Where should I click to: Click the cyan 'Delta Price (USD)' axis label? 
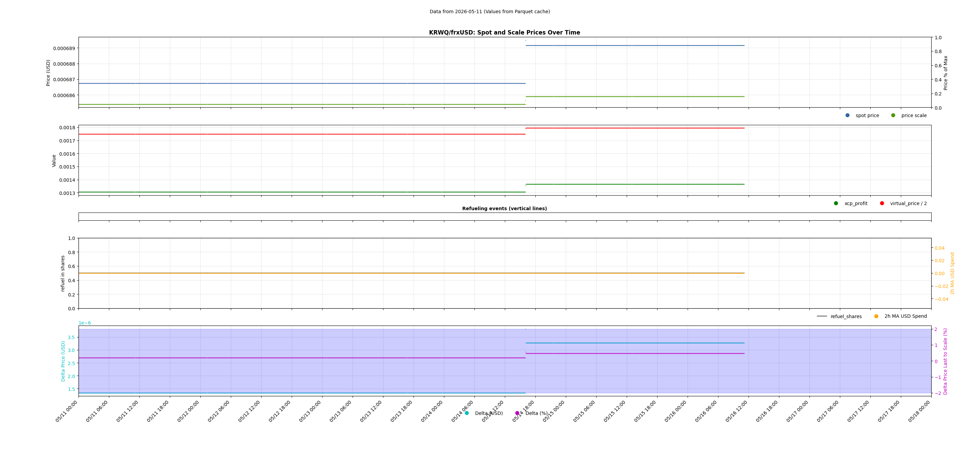63,361
